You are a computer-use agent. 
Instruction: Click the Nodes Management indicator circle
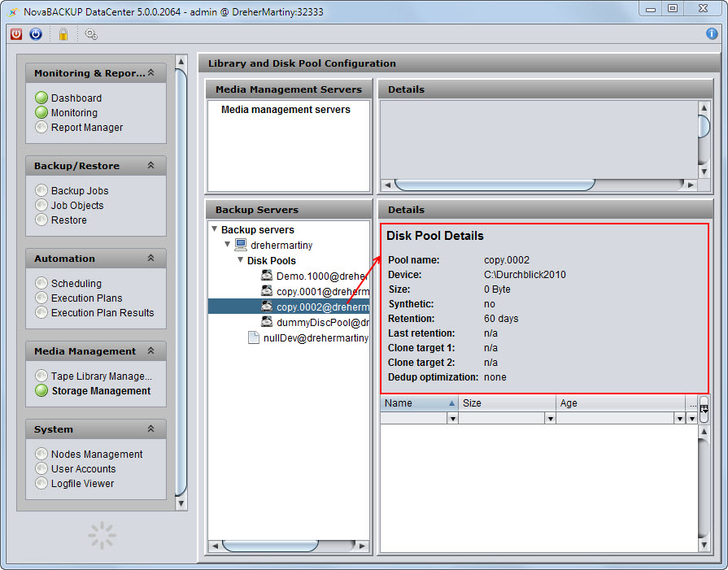(41, 454)
